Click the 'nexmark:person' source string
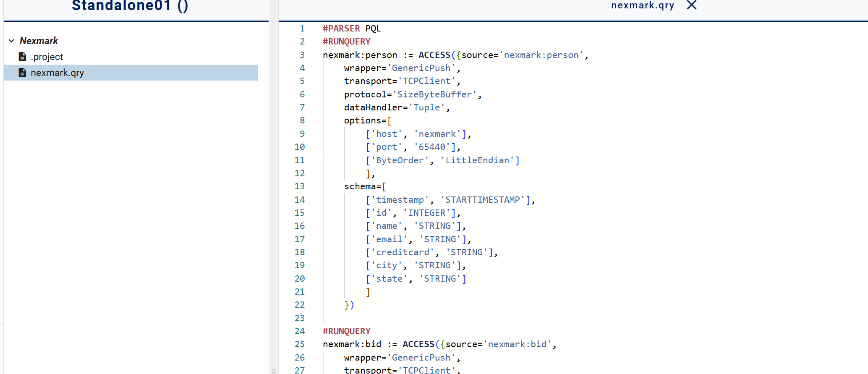The image size is (868, 374). click(541, 55)
